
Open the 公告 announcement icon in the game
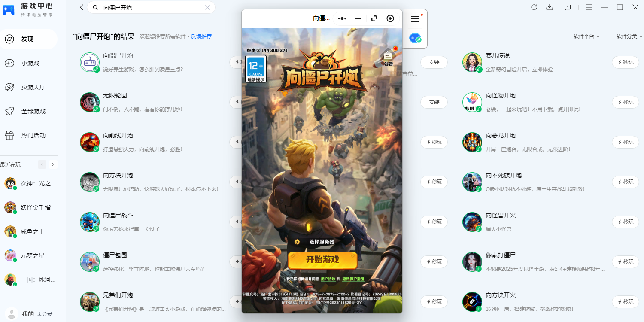(x=389, y=57)
